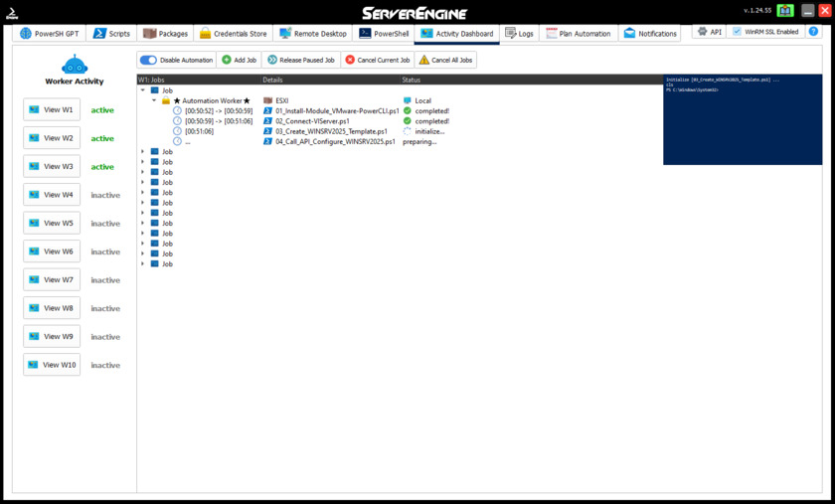
Task: Click PowerShell icon of 02_Connect-VIServer.ps1
Action: [267, 121]
